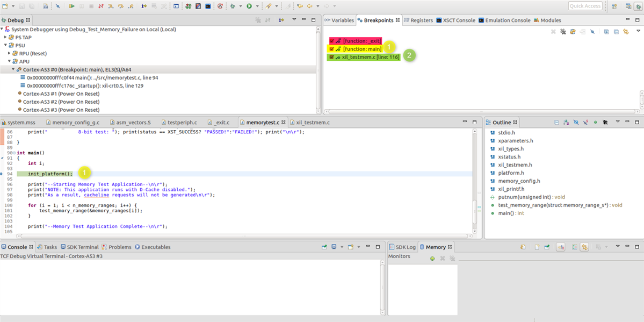Click the Quick Access search field
Screen dimensions: 644x322
tap(585, 6)
